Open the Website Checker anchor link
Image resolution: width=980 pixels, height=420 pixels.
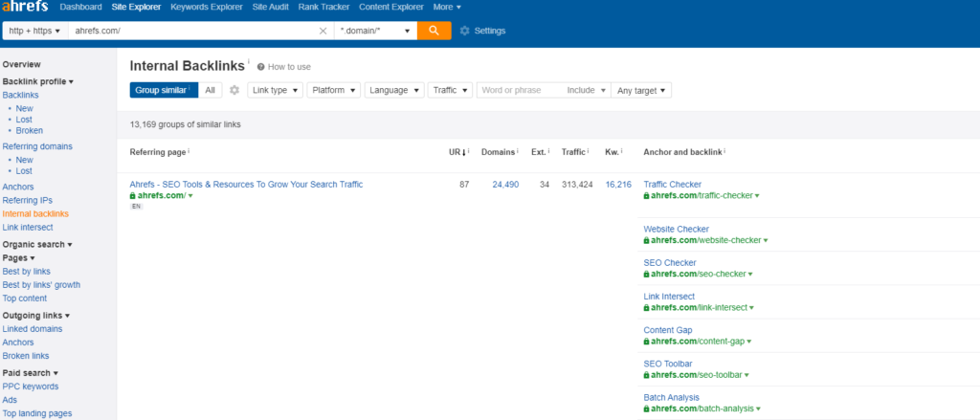point(677,230)
